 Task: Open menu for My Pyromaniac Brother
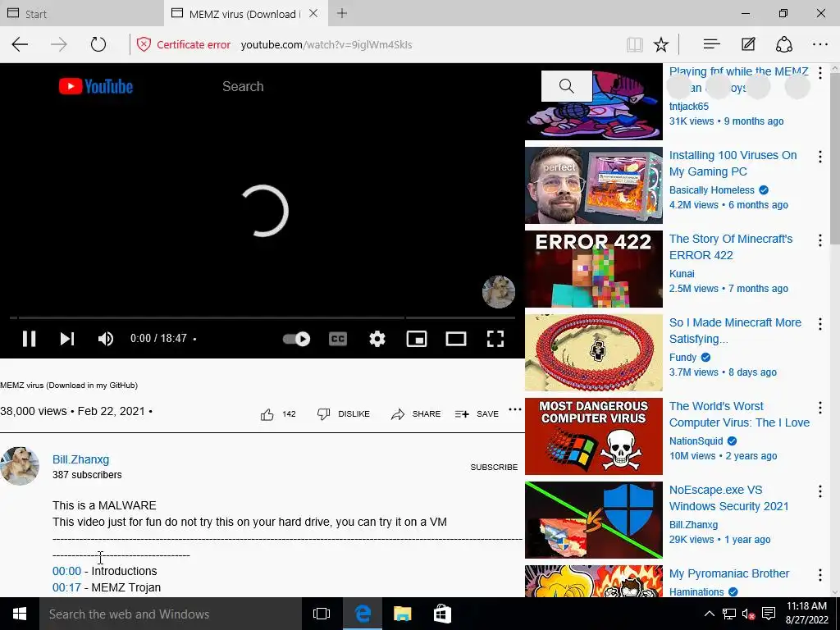click(820, 575)
